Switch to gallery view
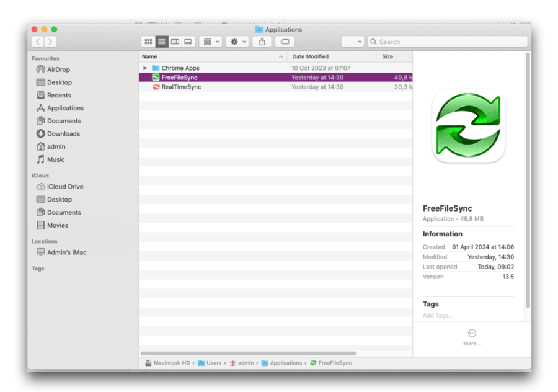Viewport: 558px width, 392px height. [x=188, y=42]
